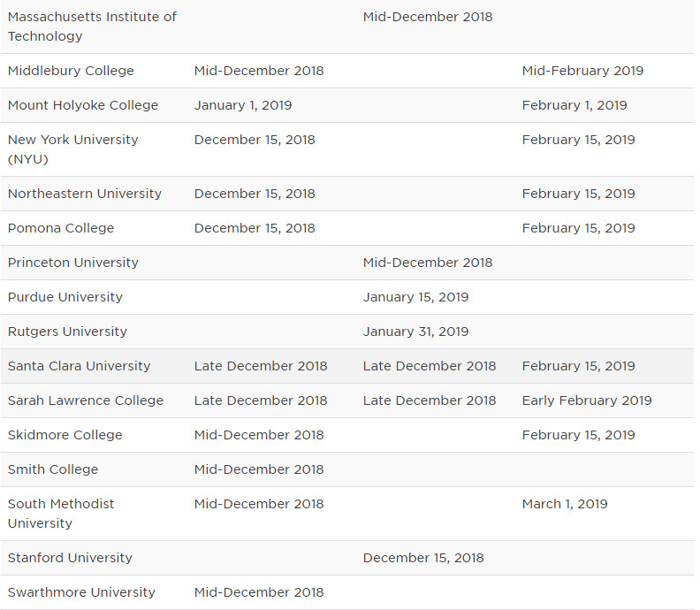
Task: Click Rutgers University's January 31, 2019 date
Action: [x=415, y=332]
